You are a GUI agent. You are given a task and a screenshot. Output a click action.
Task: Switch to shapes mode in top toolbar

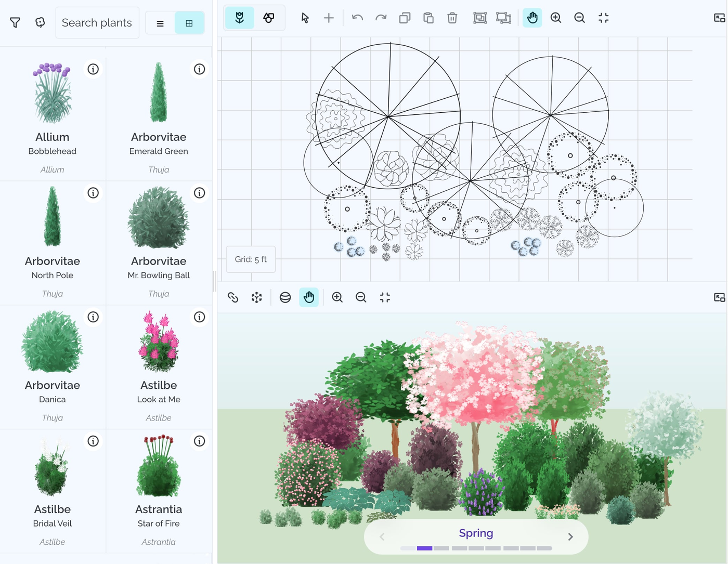pyautogui.click(x=268, y=17)
